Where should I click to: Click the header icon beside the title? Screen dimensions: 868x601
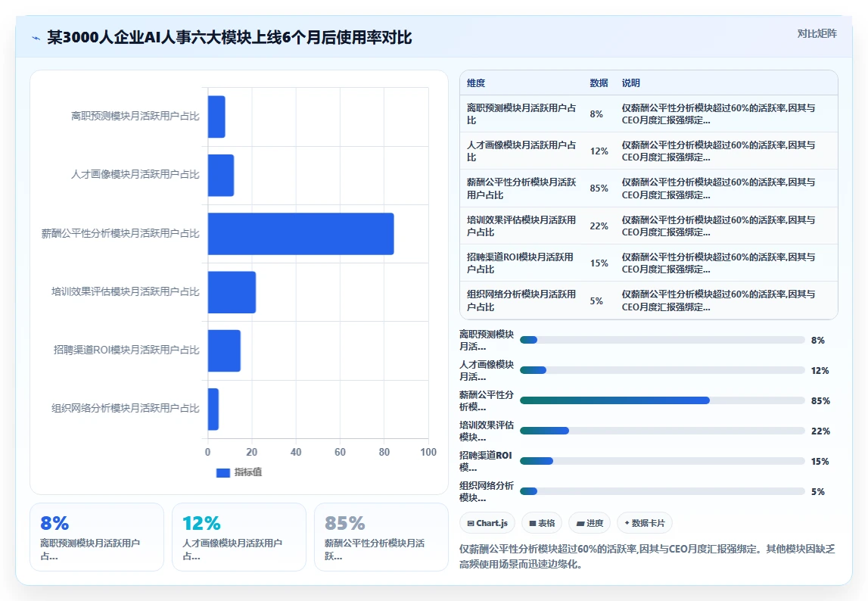tap(36, 38)
